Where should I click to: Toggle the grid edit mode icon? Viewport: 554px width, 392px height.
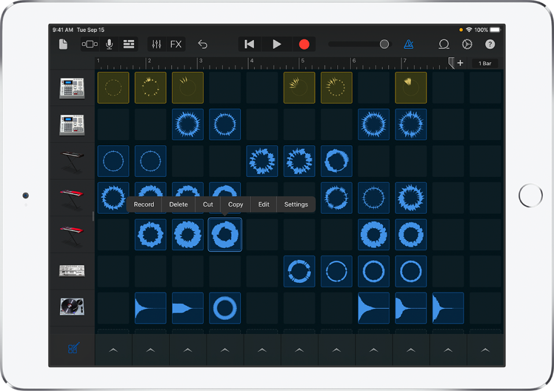click(x=72, y=349)
